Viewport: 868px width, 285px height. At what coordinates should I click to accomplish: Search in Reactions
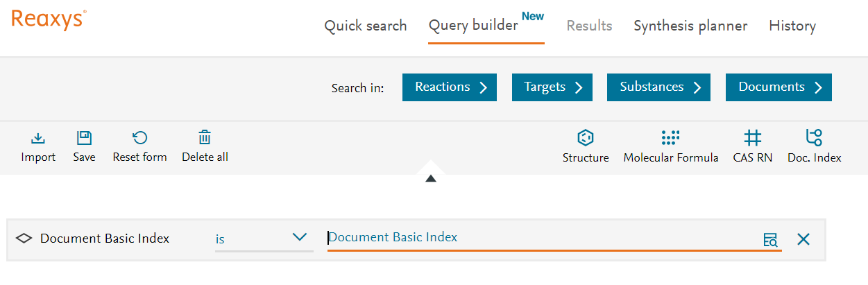449,87
